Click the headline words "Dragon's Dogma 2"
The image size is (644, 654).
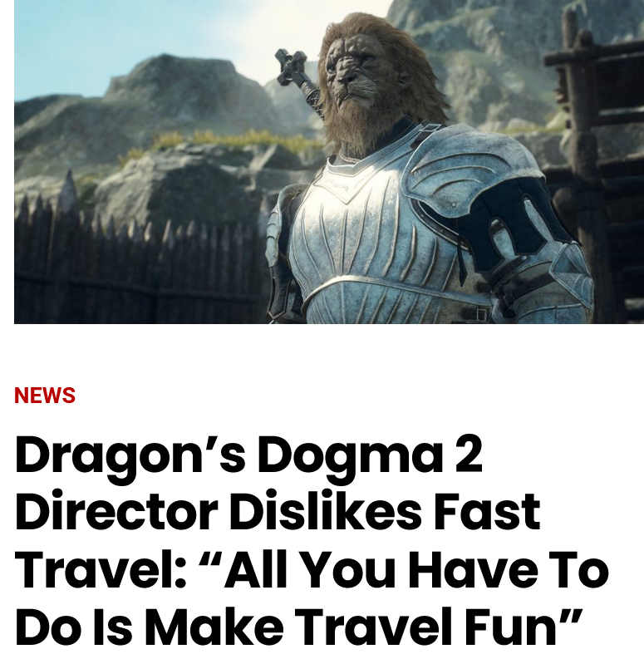pos(248,455)
